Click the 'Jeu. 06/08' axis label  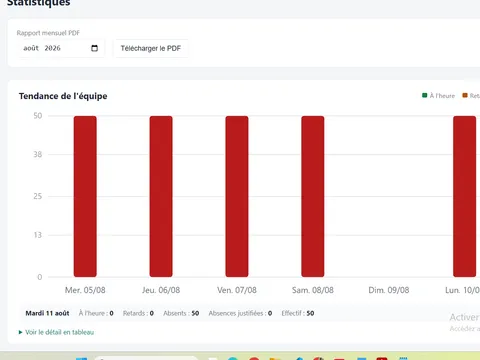coord(161,290)
